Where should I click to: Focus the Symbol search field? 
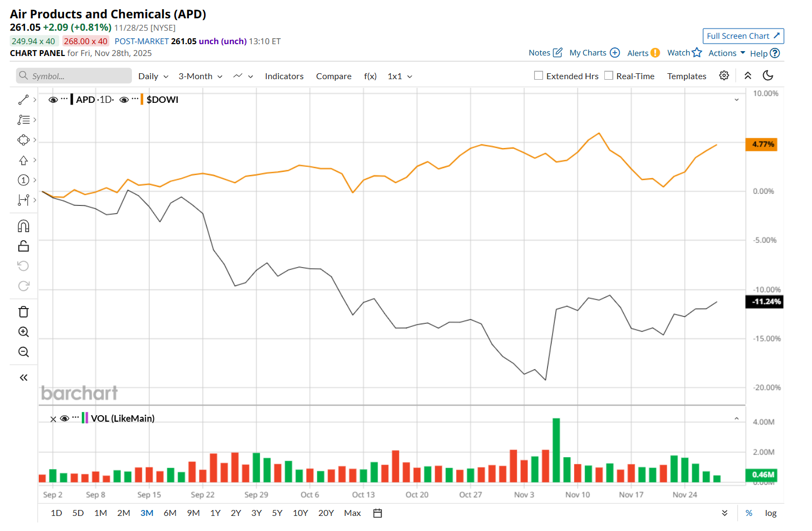pyautogui.click(x=74, y=76)
